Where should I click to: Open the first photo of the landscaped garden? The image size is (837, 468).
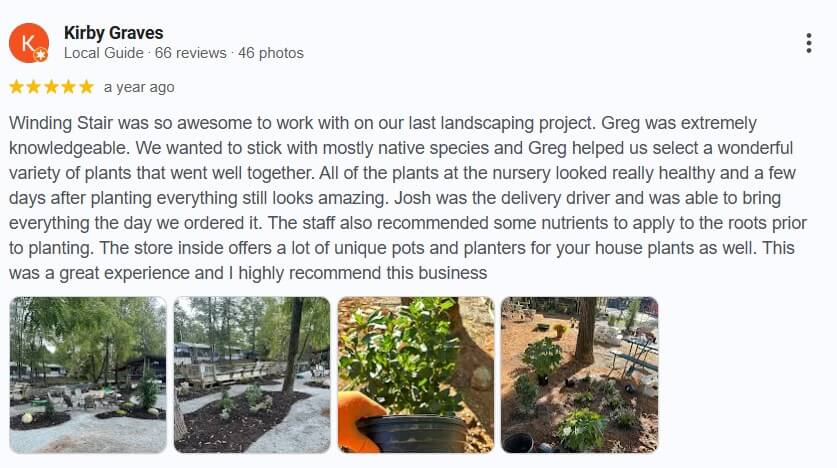88,375
